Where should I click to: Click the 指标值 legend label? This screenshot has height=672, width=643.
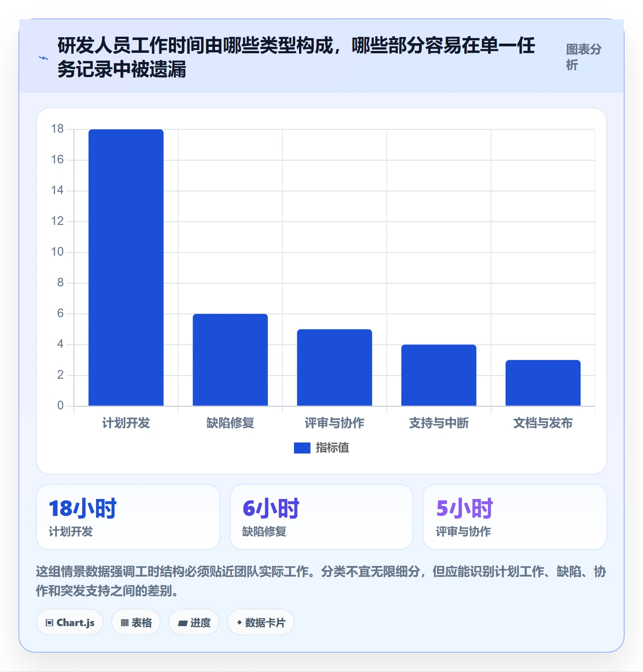332,448
